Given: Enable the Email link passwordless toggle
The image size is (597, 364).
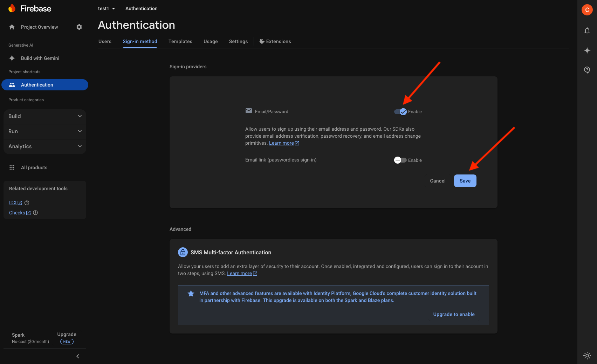Looking at the screenshot, I should tap(400, 160).
